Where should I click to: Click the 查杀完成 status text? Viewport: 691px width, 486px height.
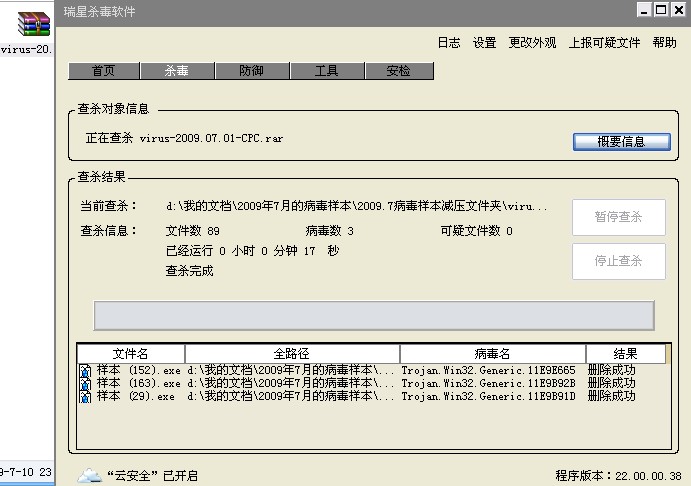pos(189,271)
